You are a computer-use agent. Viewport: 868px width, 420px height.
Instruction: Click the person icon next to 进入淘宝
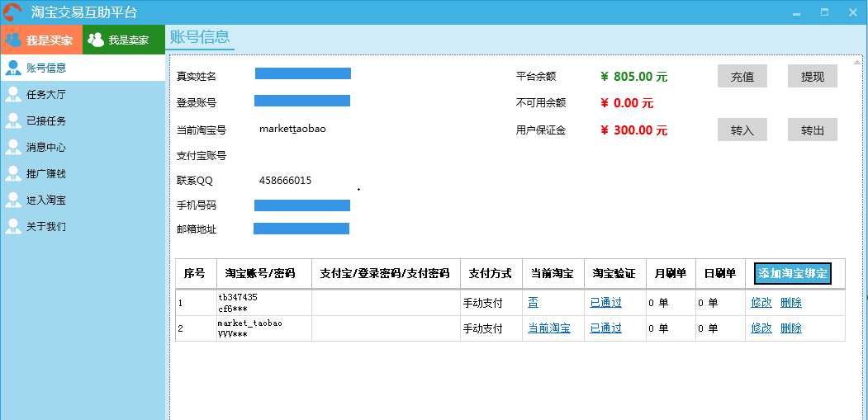pos(12,200)
